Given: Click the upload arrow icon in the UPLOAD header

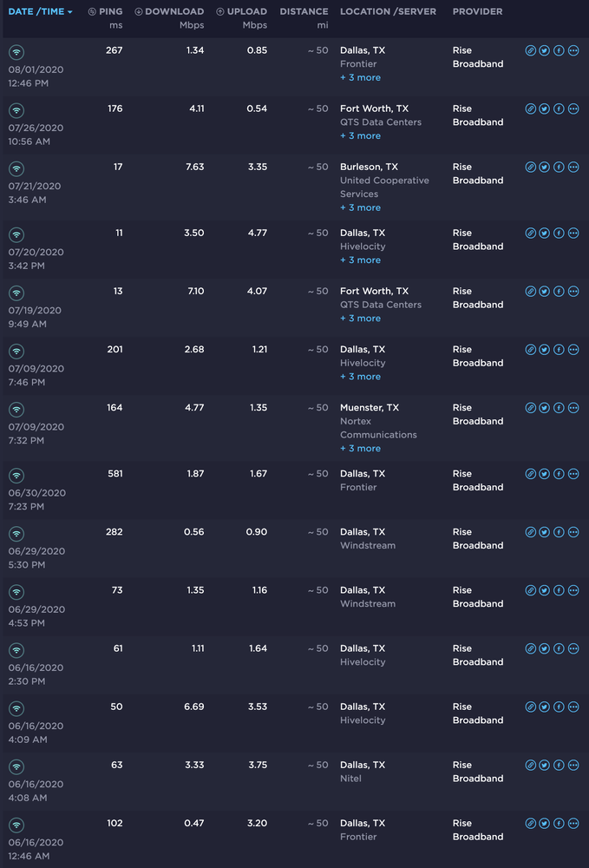Looking at the screenshot, I should point(219,11).
